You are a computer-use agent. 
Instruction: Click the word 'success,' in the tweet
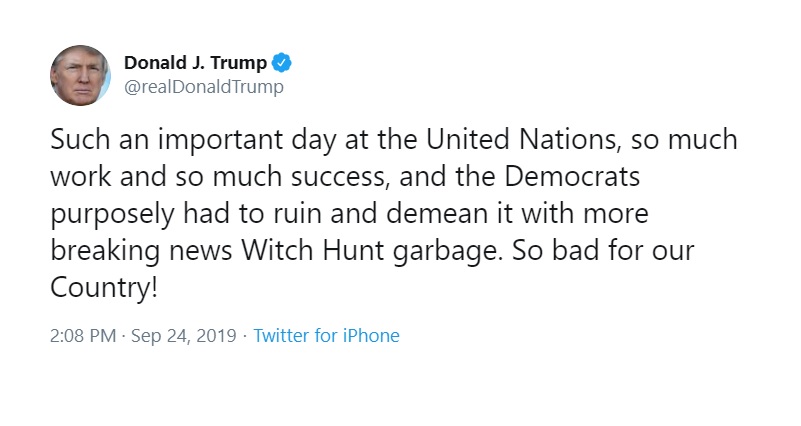pyautogui.click(x=340, y=177)
